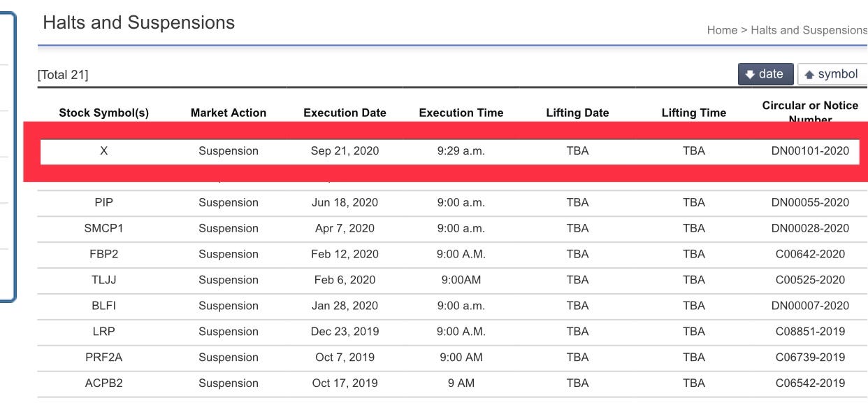
Task: Click the Stock Symbol(s) column header
Action: pyautogui.click(x=103, y=113)
